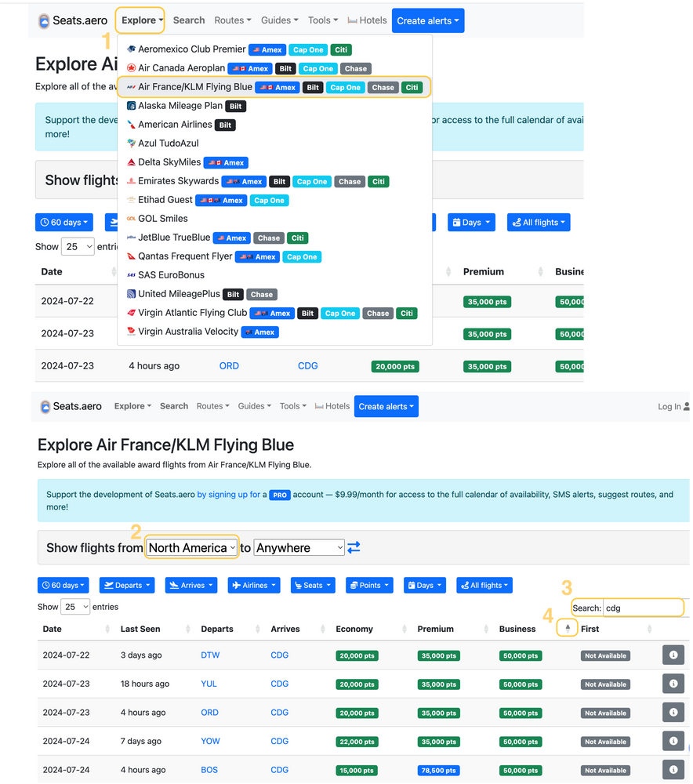693x784 pixels.
Task: Open the Show 25 entries selector on Flying Blue page
Action: point(75,607)
